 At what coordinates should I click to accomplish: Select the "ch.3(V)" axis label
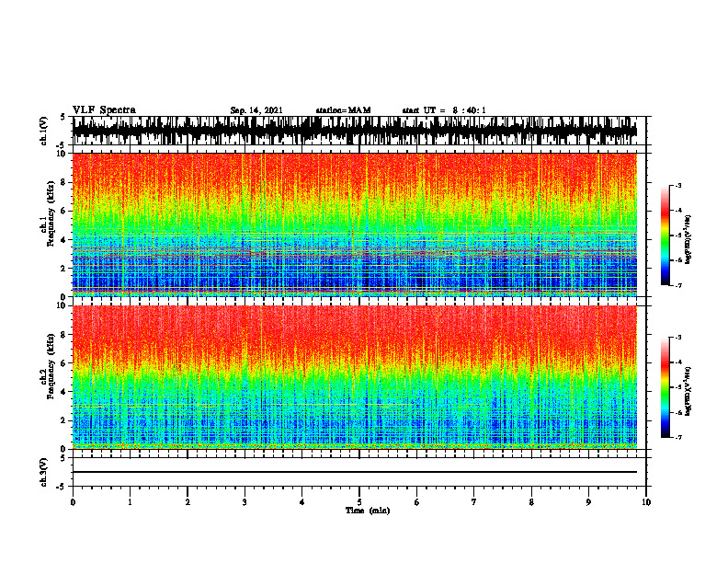[44, 473]
